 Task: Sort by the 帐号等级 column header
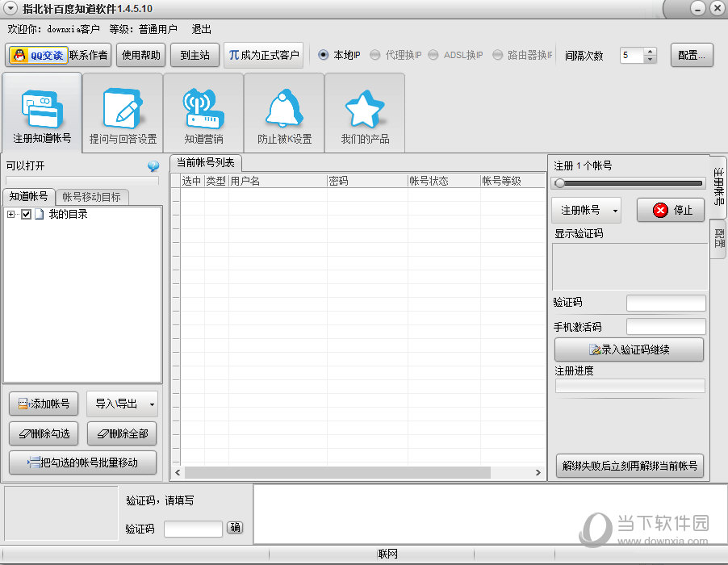click(513, 181)
